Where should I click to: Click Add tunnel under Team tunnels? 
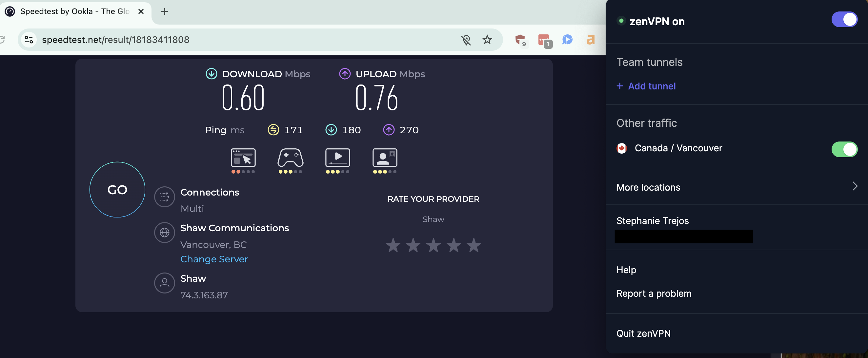tap(646, 86)
